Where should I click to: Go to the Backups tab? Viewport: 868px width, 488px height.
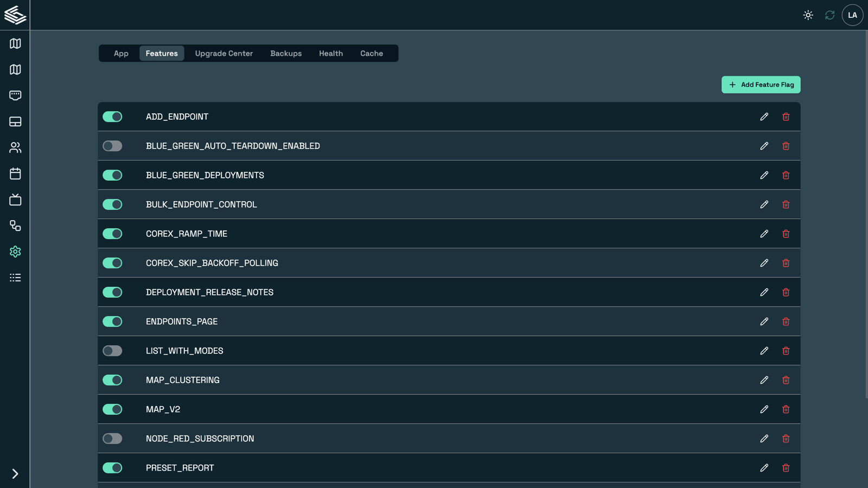pyautogui.click(x=286, y=53)
